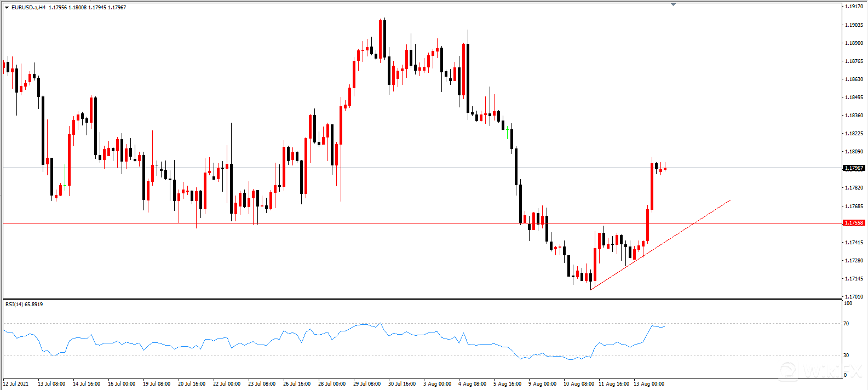This screenshot has width=868, height=390.
Task: Click the 1.18495 price scale label
Action: [854, 97]
